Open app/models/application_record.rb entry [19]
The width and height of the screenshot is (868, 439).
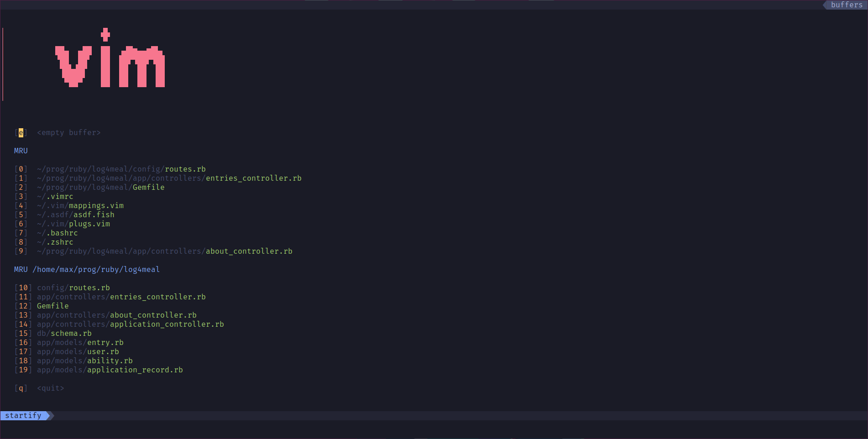click(110, 370)
